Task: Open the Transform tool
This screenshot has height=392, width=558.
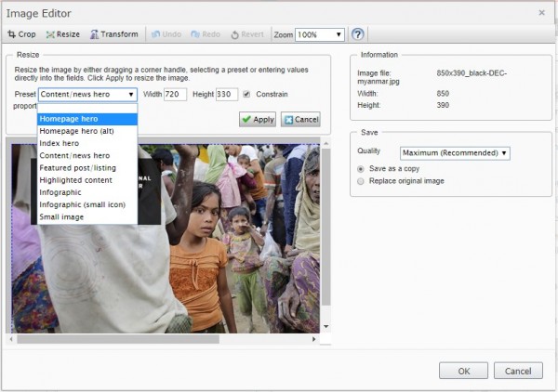Action: click(114, 34)
